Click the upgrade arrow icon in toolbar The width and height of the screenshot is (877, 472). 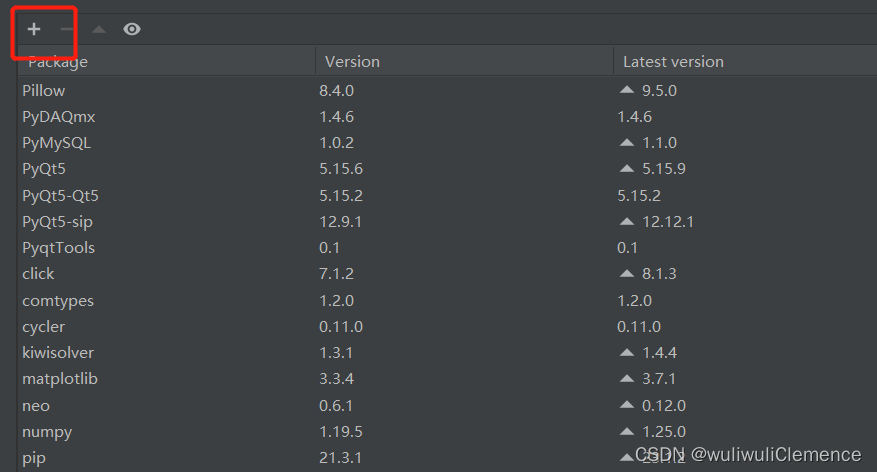pos(99,29)
